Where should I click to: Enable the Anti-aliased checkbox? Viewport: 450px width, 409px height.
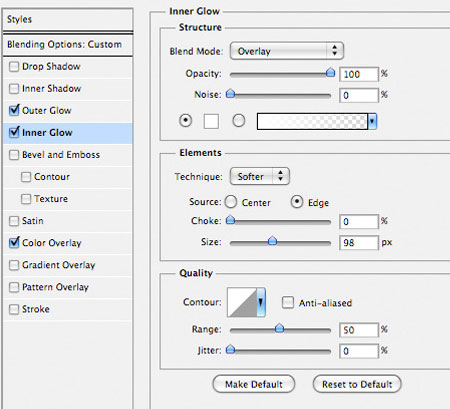pos(288,303)
